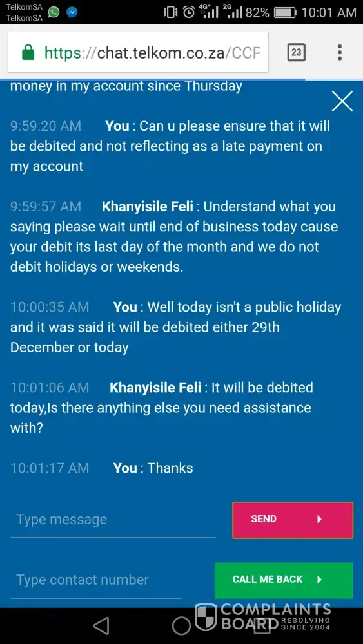This screenshot has width=363, height=644.
Task: Click the Type message field
Action: [113, 520]
